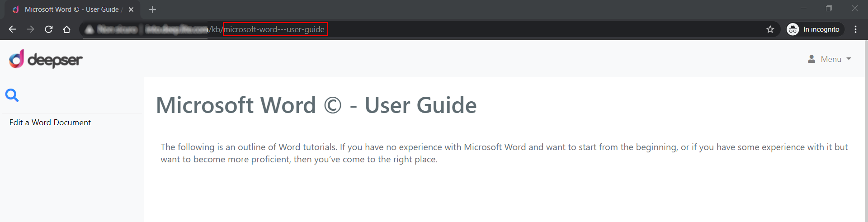Click the user avatar icon beside Menu
This screenshot has height=222, width=868.
click(811, 59)
